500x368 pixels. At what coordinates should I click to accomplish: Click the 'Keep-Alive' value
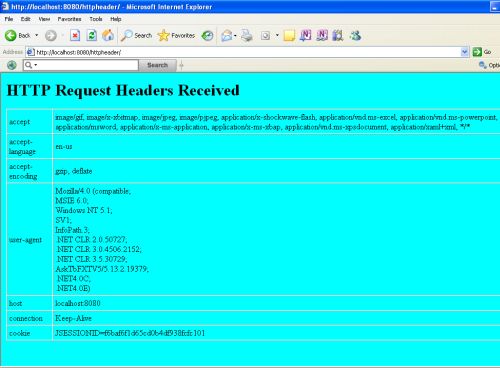[x=73, y=318]
